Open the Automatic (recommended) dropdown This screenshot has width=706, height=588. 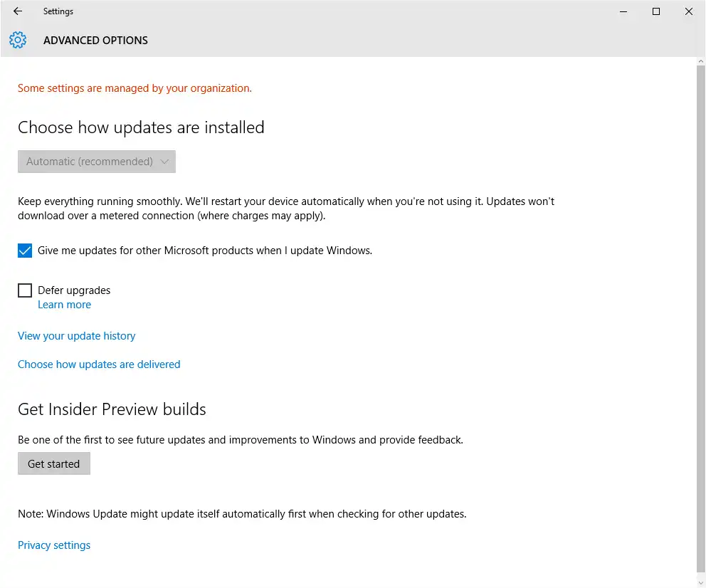tap(96, 162)
